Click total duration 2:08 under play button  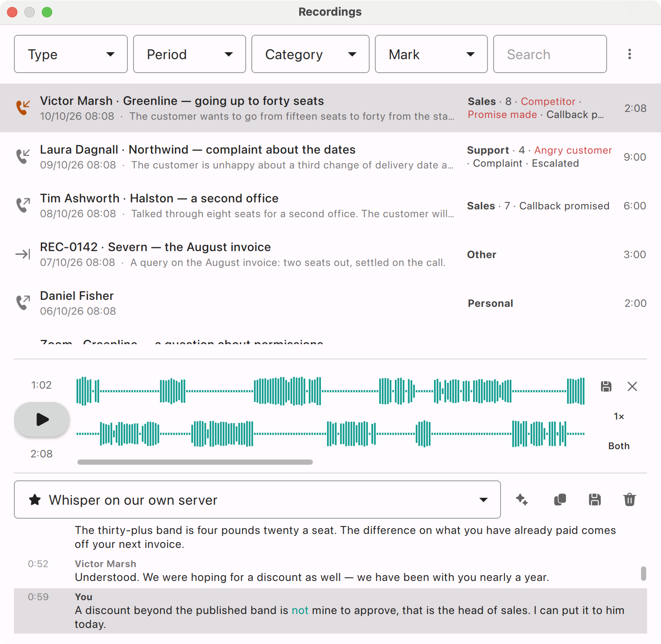pyautogui.click(x=41, y=454)
